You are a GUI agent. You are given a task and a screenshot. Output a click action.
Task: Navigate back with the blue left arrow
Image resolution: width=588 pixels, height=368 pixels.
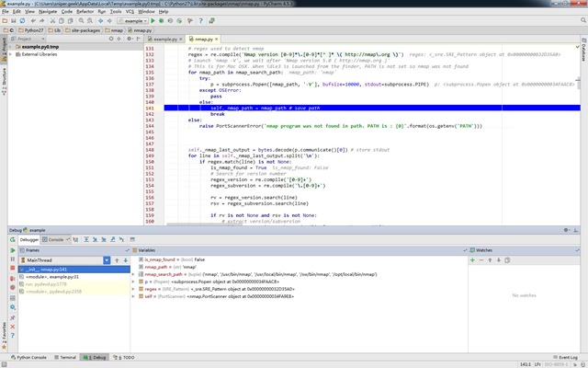point(100,20)
